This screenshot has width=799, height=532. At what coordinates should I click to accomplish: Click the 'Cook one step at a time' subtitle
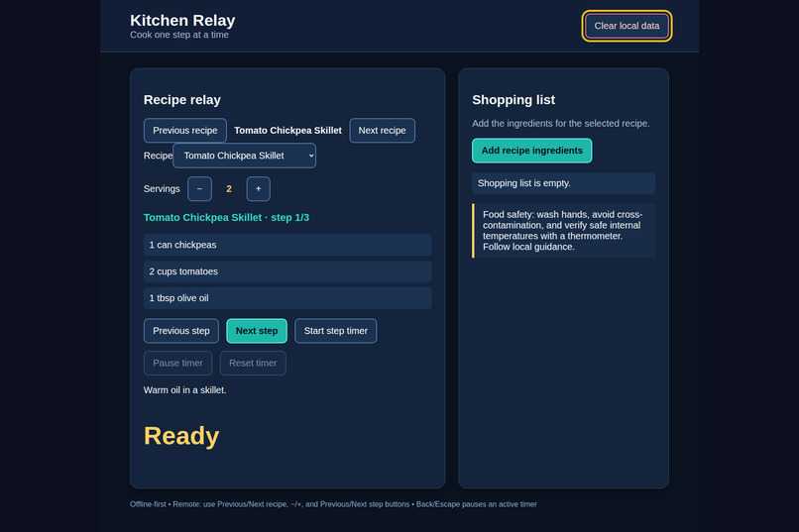click(x=179, y=35)
